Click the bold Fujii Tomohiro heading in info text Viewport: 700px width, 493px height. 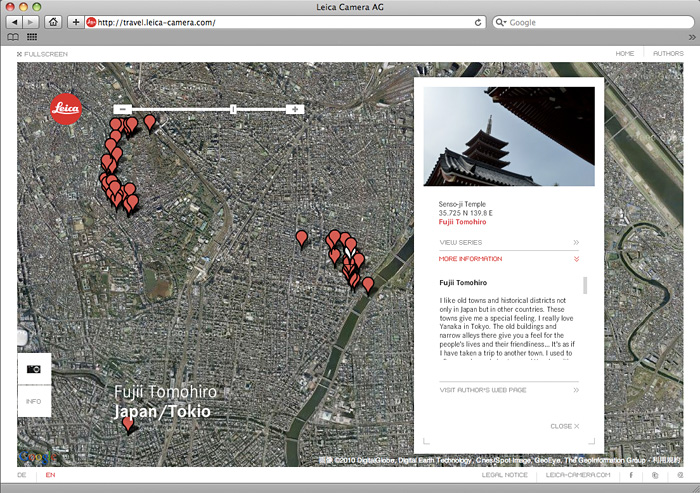coord(463,283)
